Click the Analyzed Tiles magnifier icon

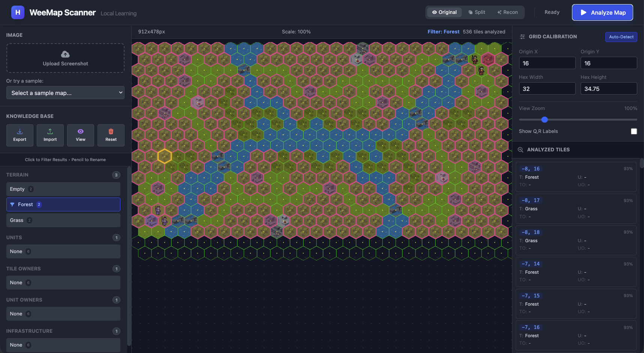pyautogui.click(x=521, y=150)
